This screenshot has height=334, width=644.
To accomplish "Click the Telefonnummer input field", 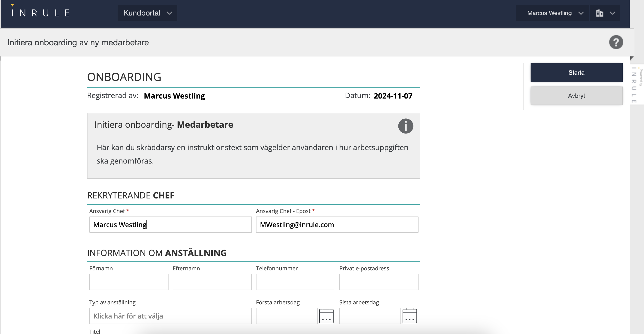I will click(x=295, y=282).
